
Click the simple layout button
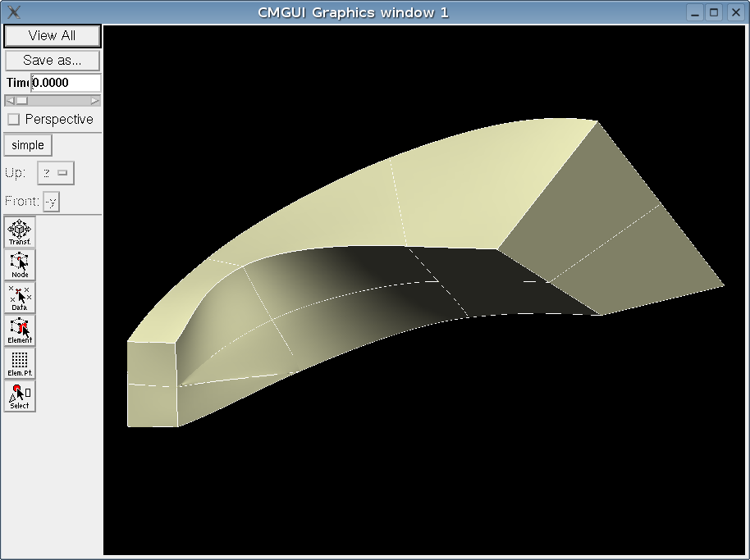tap(28, 145)
